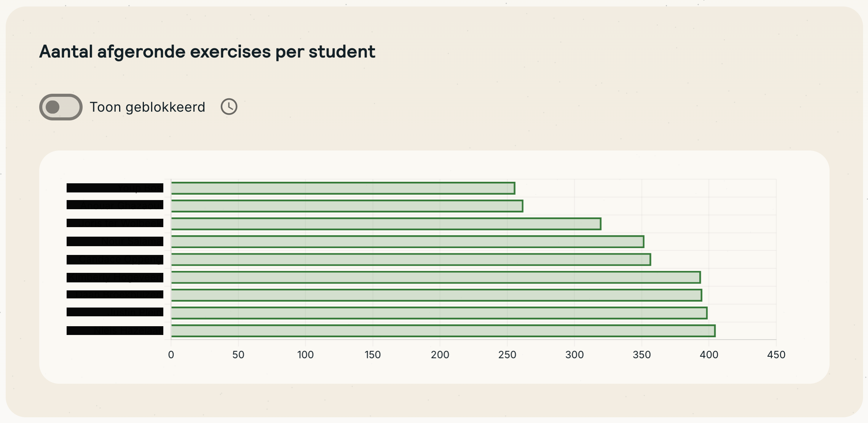
Task: Select the longest bar in the chart
Action: (x=443, y=331)
